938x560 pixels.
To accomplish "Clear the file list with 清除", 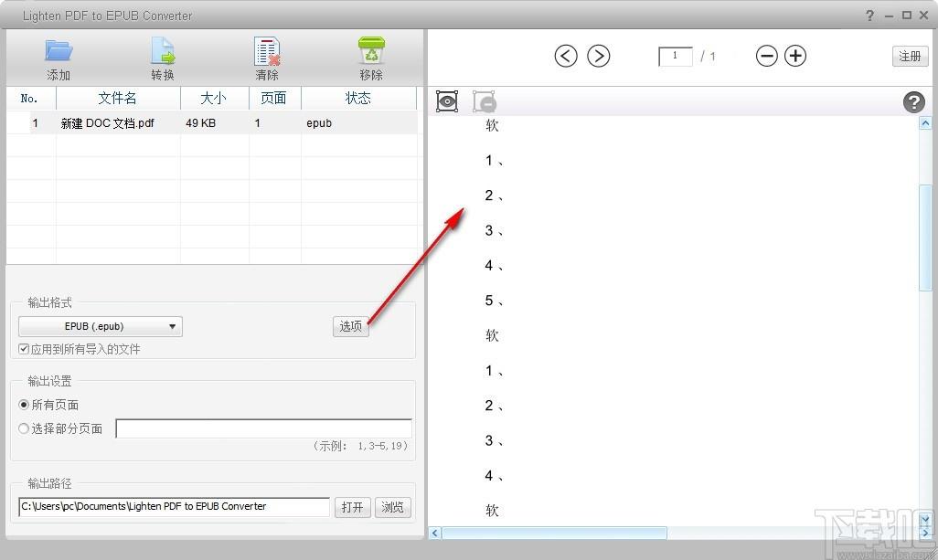I will [267, 51].
